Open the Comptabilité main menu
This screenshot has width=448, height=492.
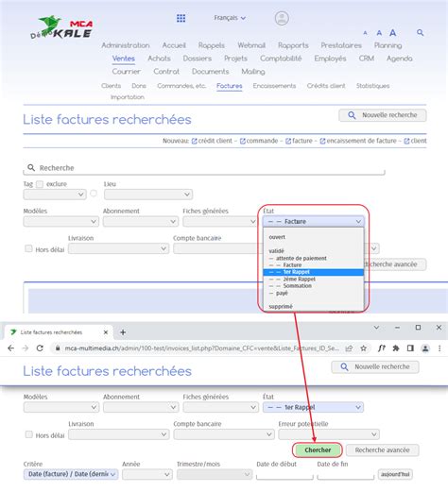click(281, 59)
